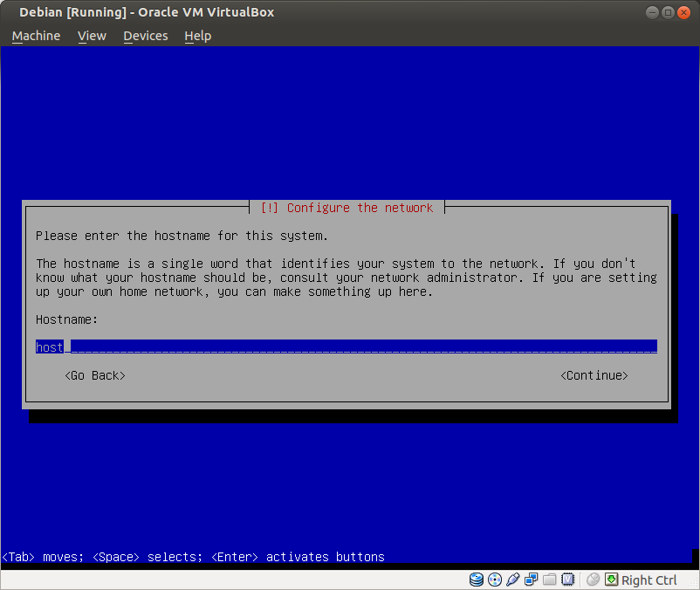Click the network adapters status icon

coord(532,580)
